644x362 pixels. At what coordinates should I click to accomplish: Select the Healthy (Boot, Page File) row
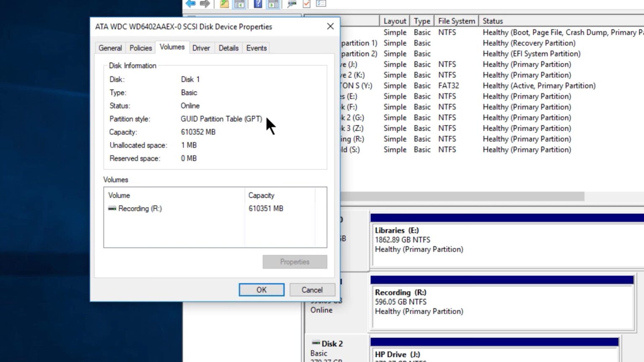click(x=492, y=32)
